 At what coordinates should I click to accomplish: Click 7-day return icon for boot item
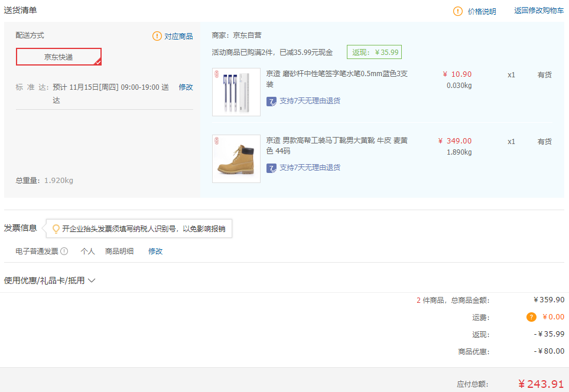tap(271, 168)
